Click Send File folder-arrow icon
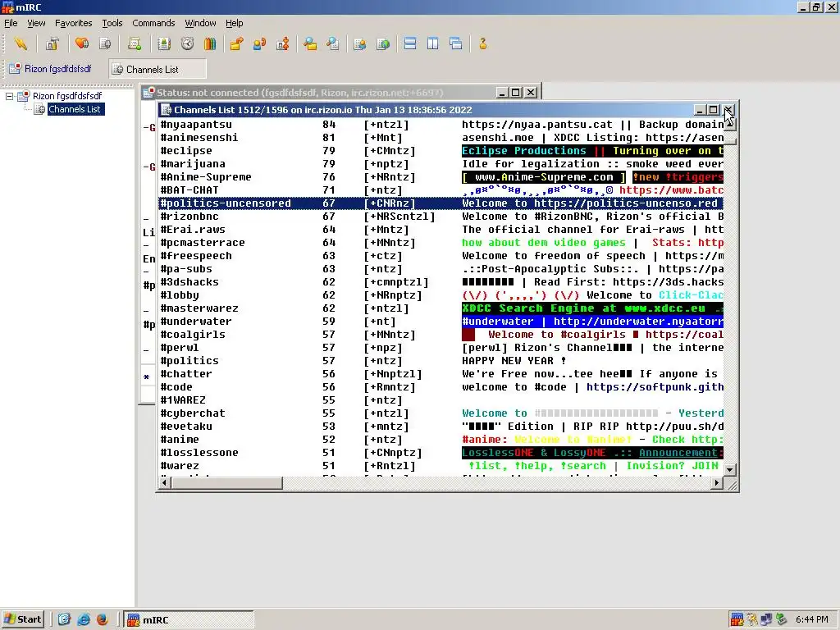This screenshot has height=630, width=840. [236, 44]
